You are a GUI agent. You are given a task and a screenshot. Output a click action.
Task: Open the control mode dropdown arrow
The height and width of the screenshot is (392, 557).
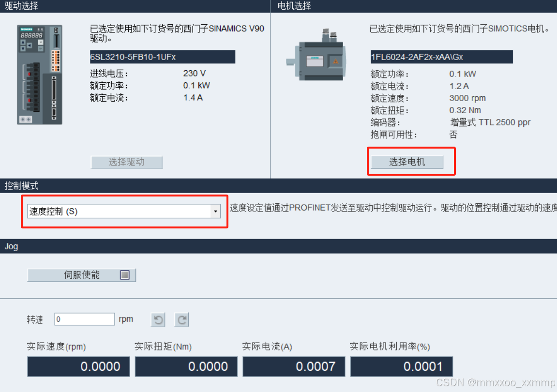point(215,211)
